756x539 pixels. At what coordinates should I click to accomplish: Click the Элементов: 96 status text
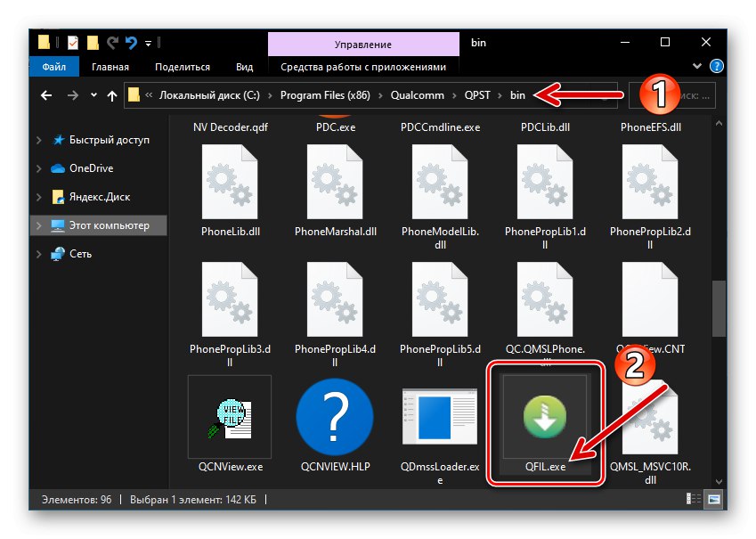[77, 500]
